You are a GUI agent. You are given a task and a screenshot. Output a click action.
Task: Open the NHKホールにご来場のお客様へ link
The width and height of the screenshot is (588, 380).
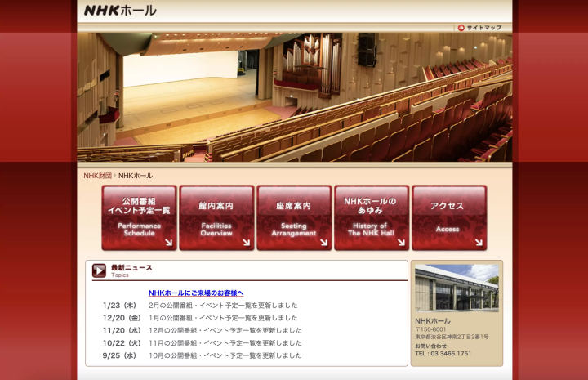196,293
